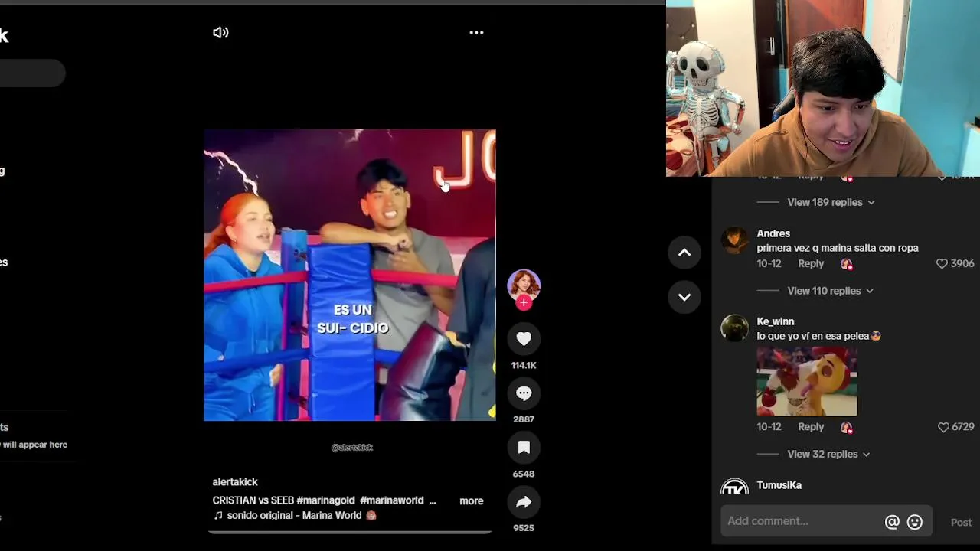Click the 9525 shares count

tap(524, 528)
